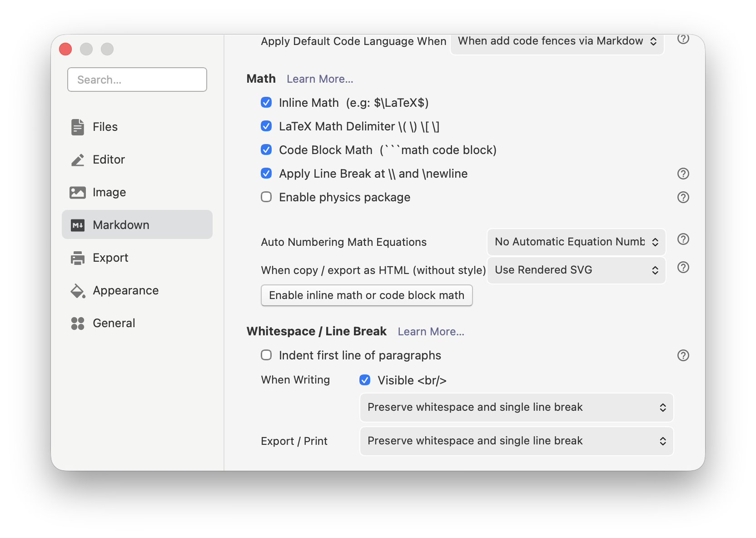Image resolution: width=756 pixels, height=538 pixels.
Task: Switch to the Appearance preferences label
Action: (x=126, y=291)
